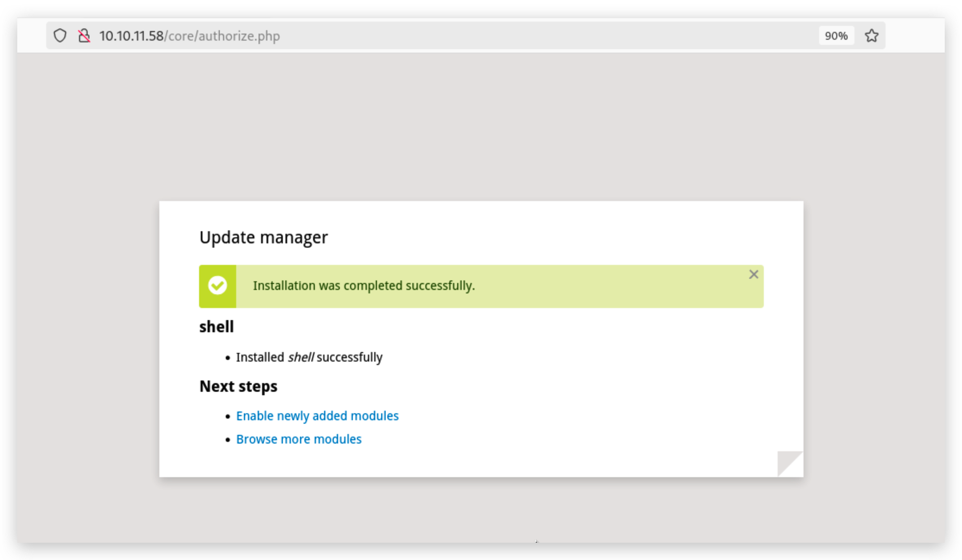Click the tracking protection shield icon
The height and width of the screenshot is (560, 962).
[x=60, y=35]
